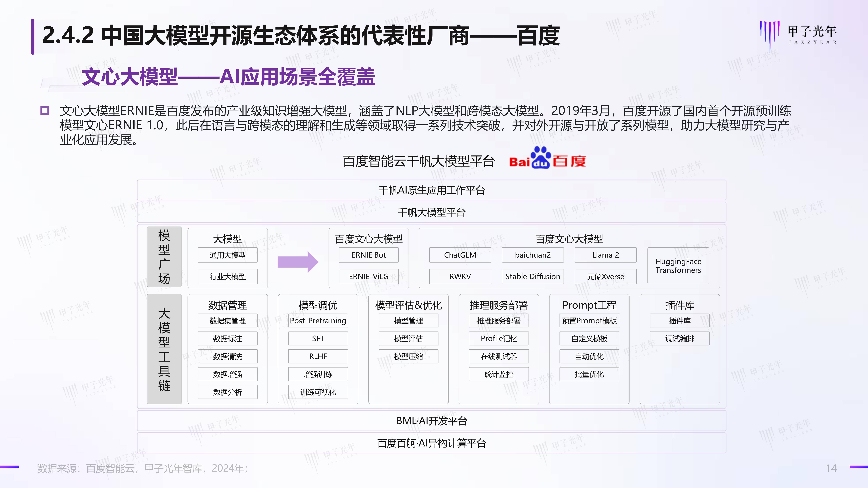This screenshot has height=488, width=868.
Task: Select the HuggingFace Transformers block
Action: 678,266
